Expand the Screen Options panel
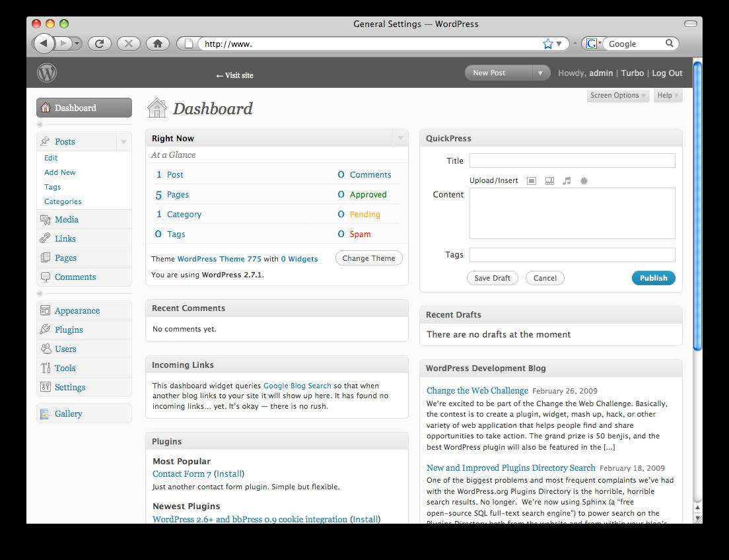The image size is (729, 560). pos(618,95)
